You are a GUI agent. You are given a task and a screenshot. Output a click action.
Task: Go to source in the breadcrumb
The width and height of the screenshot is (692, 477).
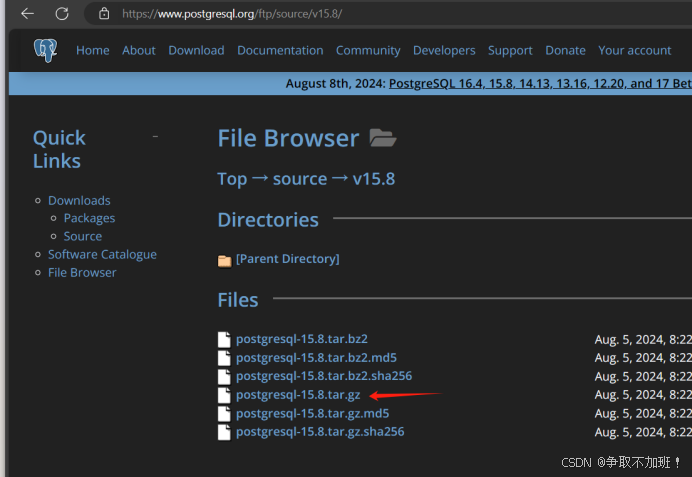[300, 179]
